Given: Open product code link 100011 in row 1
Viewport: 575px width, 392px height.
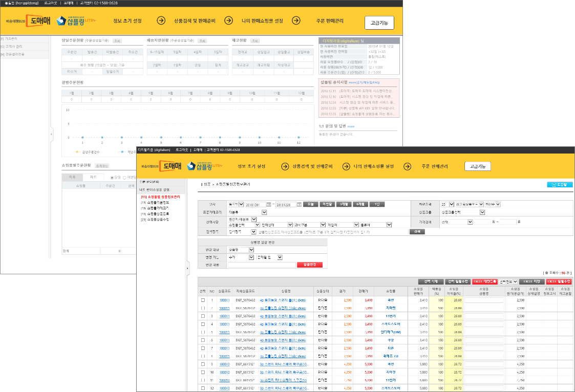Looking at the screenshot, I should pyautogui.click(x=224, y=300).
